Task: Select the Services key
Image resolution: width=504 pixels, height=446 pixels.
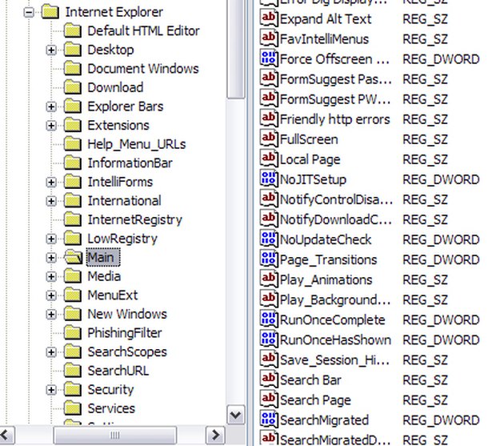Action: point(111,408)
